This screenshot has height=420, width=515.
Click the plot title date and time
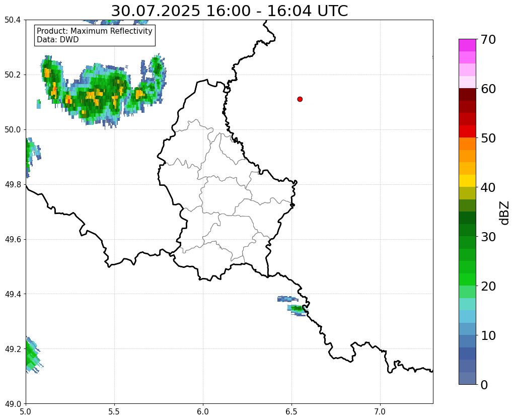[229, 11]
